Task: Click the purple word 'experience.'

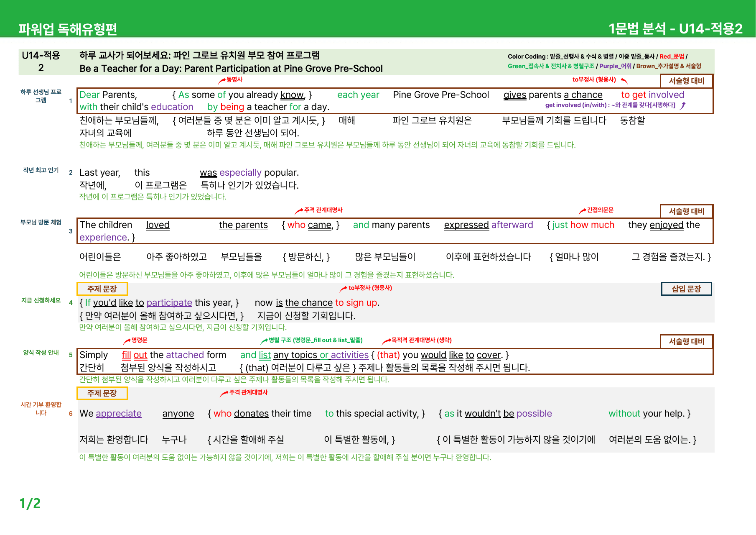Action: coord(104,238)
